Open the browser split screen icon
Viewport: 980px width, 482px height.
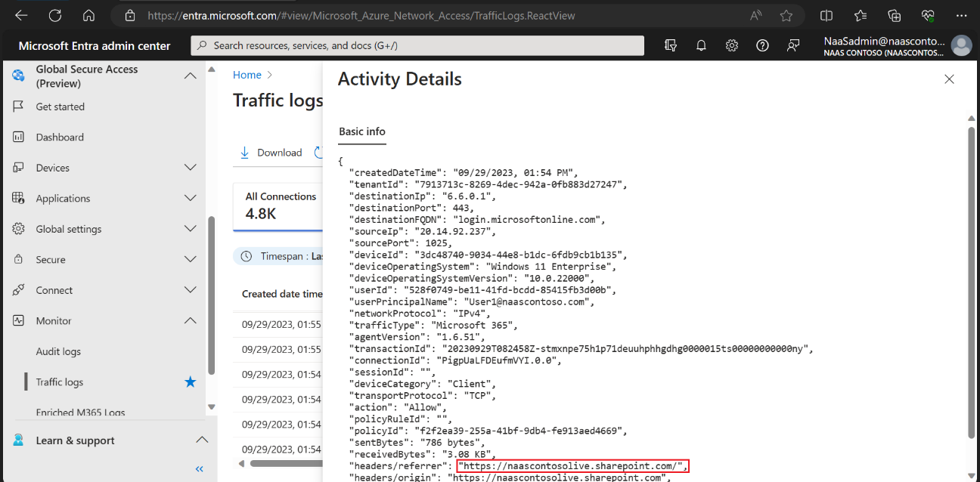[x=826, y=15]
